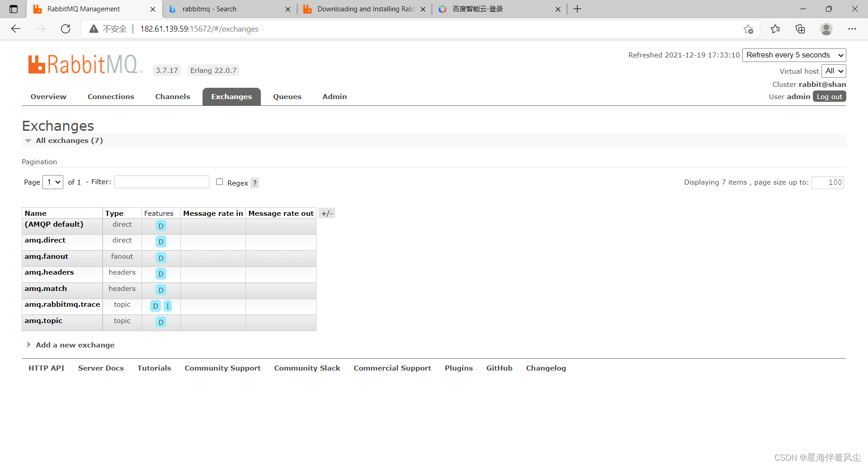Enable the Regex filter checkbox
This screenshot has width=868, height=466.
(x=219, y=181)
